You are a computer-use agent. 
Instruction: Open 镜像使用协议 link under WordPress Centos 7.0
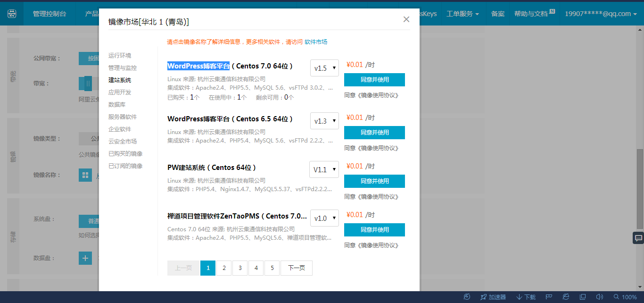(x=379, y=95)
